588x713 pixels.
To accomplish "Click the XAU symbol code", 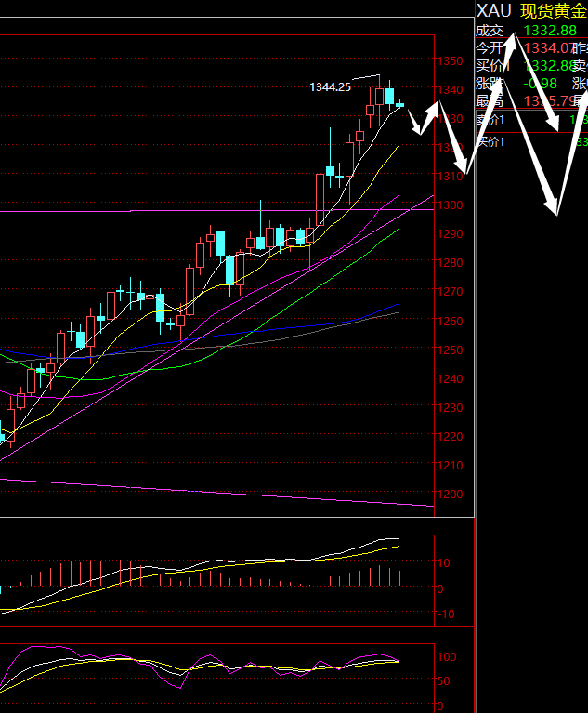I will [x=494, y=10].
